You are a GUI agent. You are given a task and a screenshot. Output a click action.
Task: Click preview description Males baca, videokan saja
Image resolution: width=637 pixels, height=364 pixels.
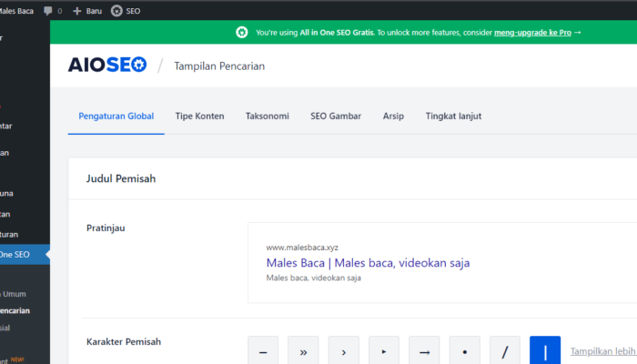tap(314, 278)
